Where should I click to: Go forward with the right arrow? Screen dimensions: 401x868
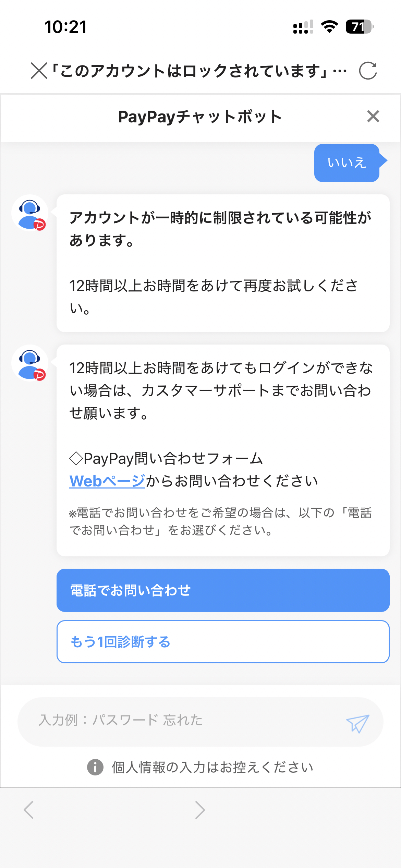pyautogui.click(x=200, y=810)
